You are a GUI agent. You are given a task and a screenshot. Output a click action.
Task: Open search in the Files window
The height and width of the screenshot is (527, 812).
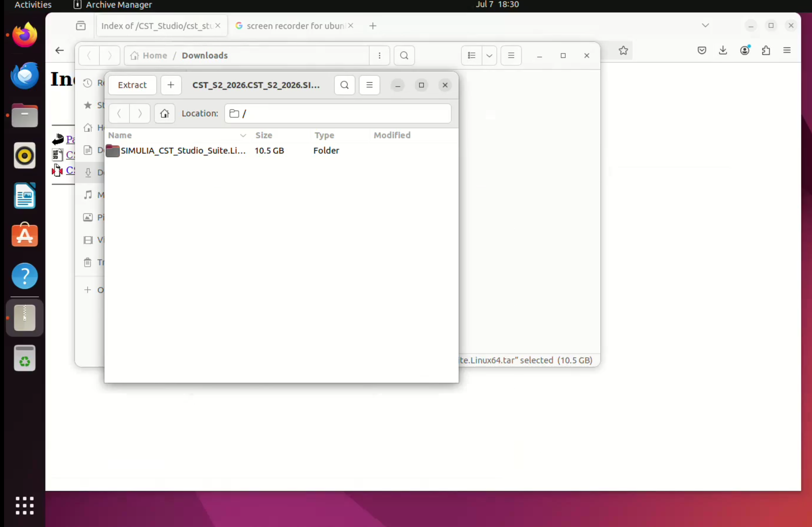[404, 55]
